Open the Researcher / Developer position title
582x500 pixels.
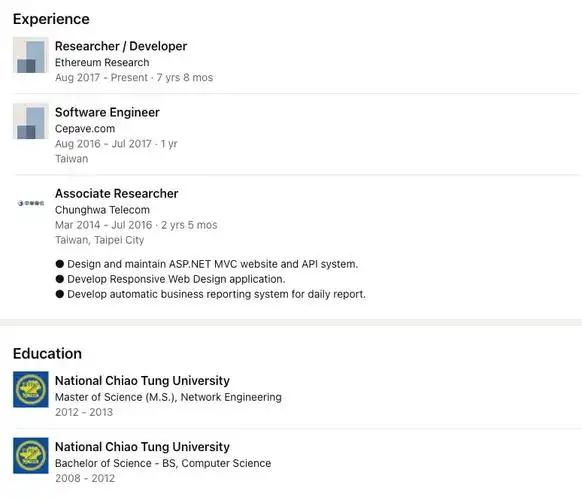coord(121,46)
